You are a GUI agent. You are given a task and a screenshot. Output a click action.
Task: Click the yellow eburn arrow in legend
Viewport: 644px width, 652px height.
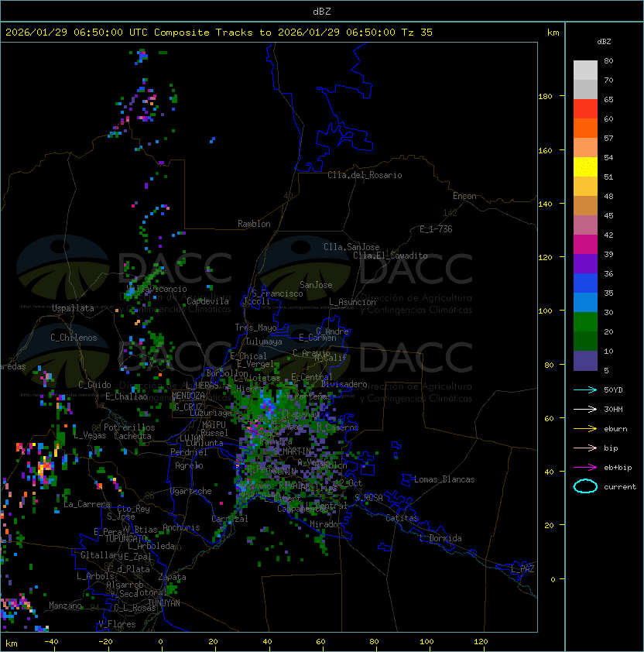point(585,429)
